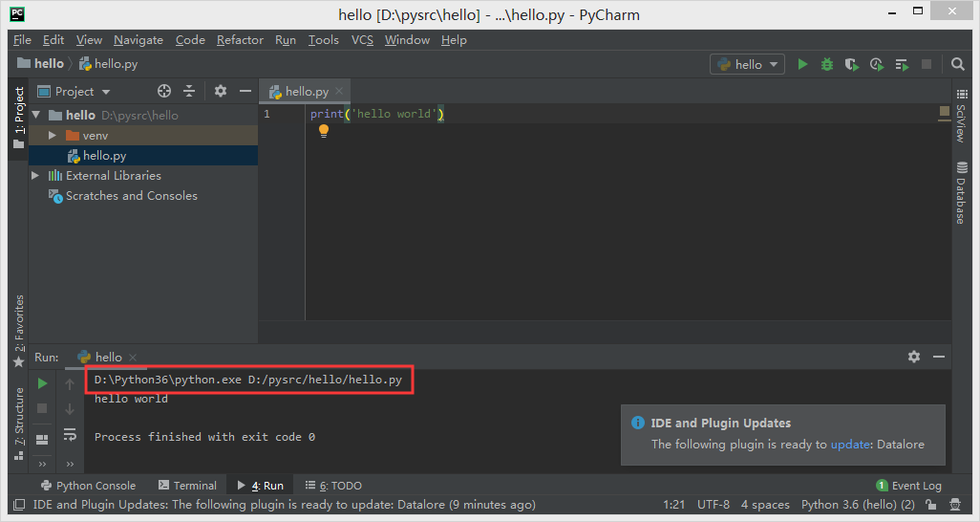The image size is (980, 522).
Task: Run hello with the green toolbar play icon
Action: click(x=802, y=64)
